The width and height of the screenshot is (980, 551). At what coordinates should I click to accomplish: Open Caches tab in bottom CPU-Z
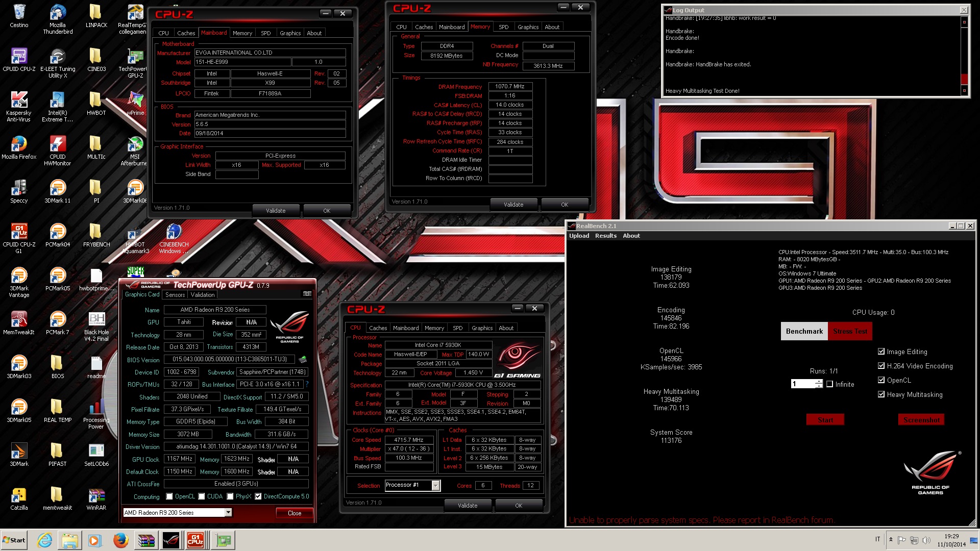click(378, 328)
